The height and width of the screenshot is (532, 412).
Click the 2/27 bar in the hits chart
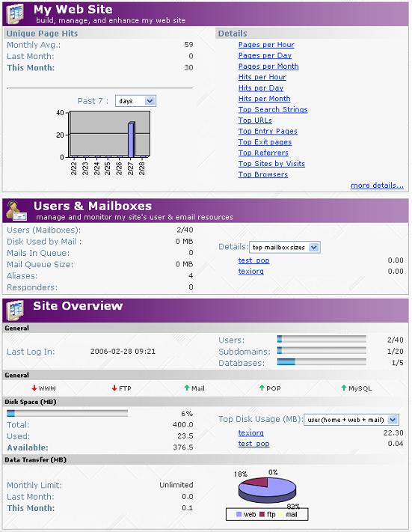point(132,139)
